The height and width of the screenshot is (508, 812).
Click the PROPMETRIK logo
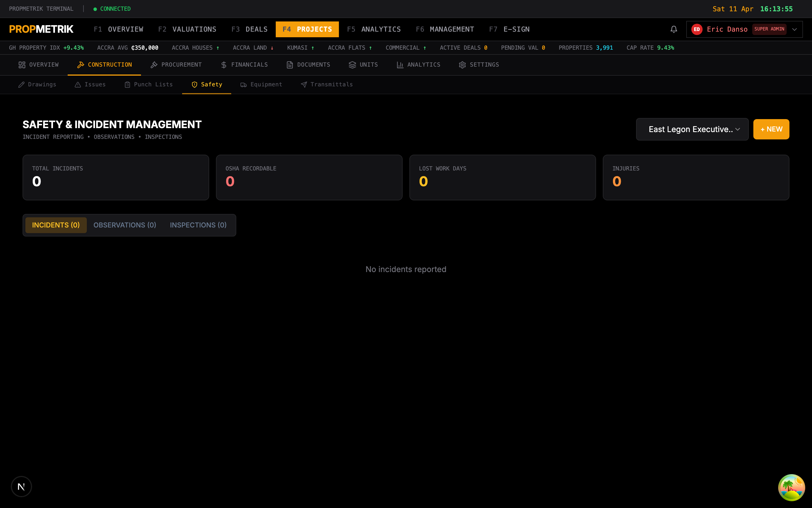tap(41, 29)
